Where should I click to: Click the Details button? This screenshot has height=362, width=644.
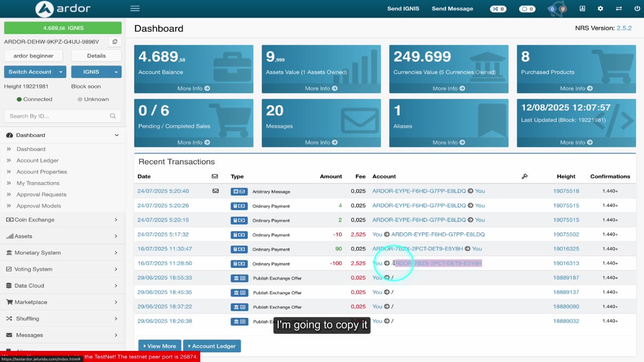coord(96,56)
